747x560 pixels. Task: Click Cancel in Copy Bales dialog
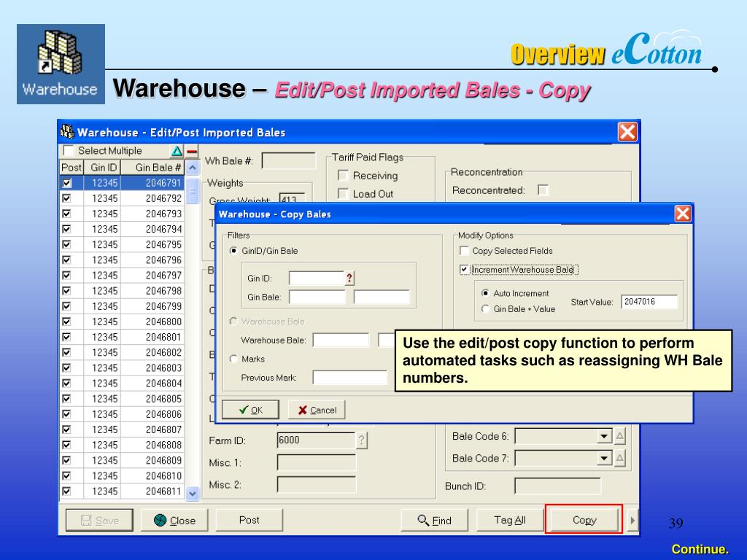pos(317,410)
